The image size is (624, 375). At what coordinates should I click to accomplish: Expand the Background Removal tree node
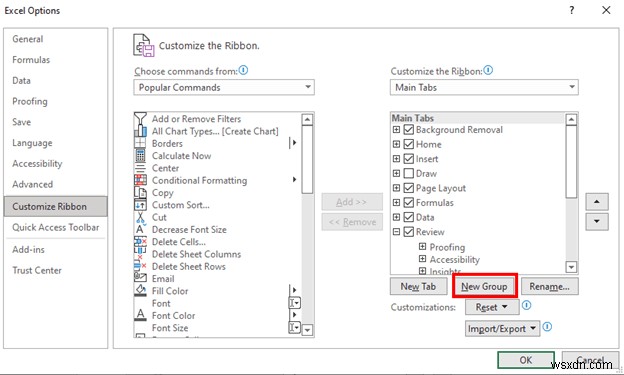coord(396,130)
